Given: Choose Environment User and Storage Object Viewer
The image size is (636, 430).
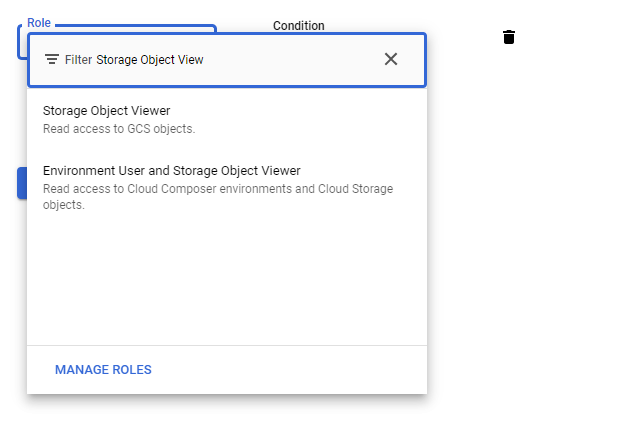Looking at the screenshot, I should point(227,187).
